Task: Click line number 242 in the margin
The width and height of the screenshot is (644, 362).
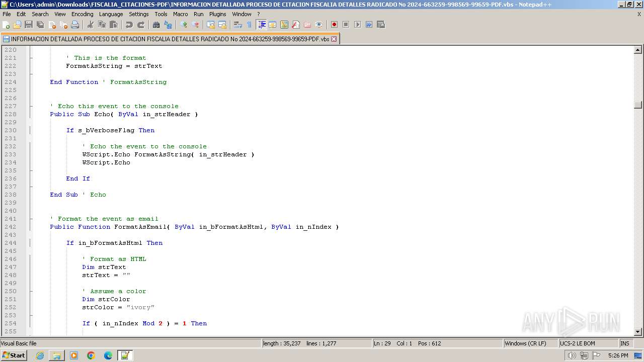Action: (11, 227)
